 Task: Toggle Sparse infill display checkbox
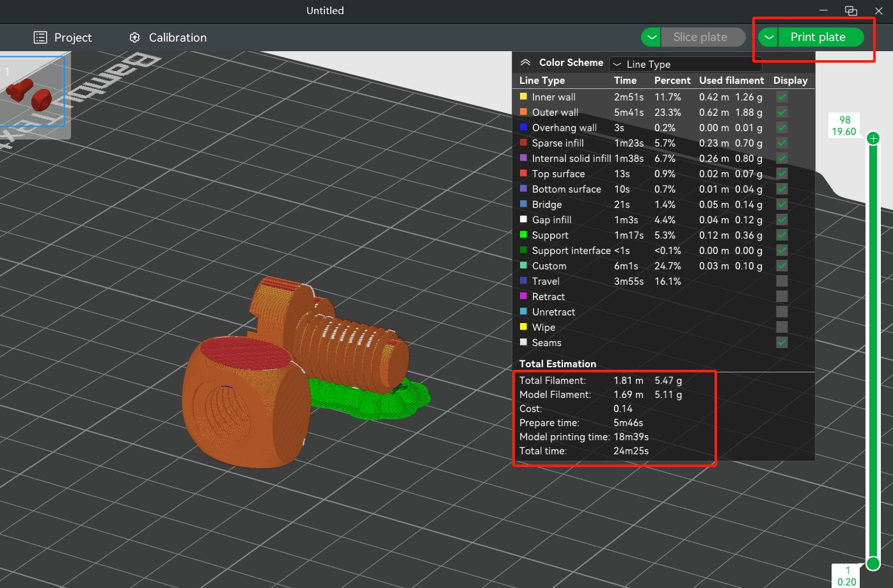[782, 143]
